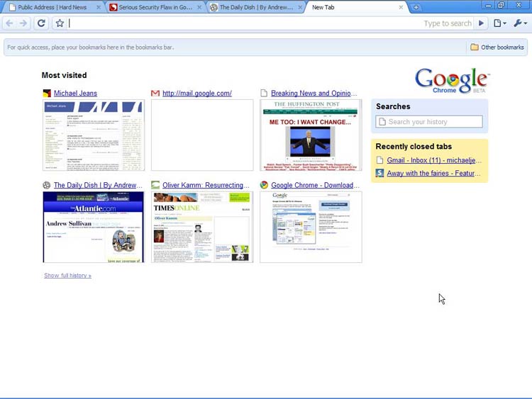Open the Other bookmarks folder
Screen dimensions: 532x399
click(x=497, y=47)
